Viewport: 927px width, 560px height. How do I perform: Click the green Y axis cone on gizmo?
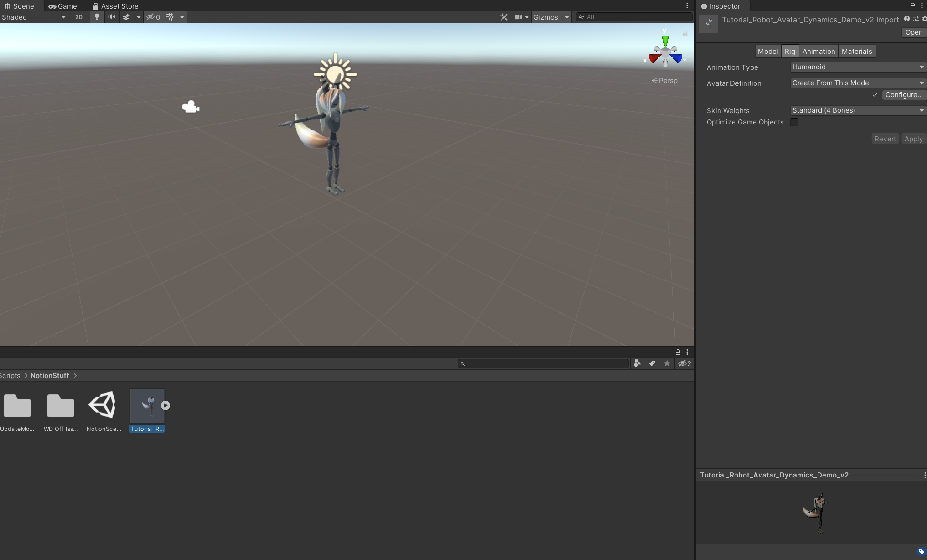coord(666,41)
